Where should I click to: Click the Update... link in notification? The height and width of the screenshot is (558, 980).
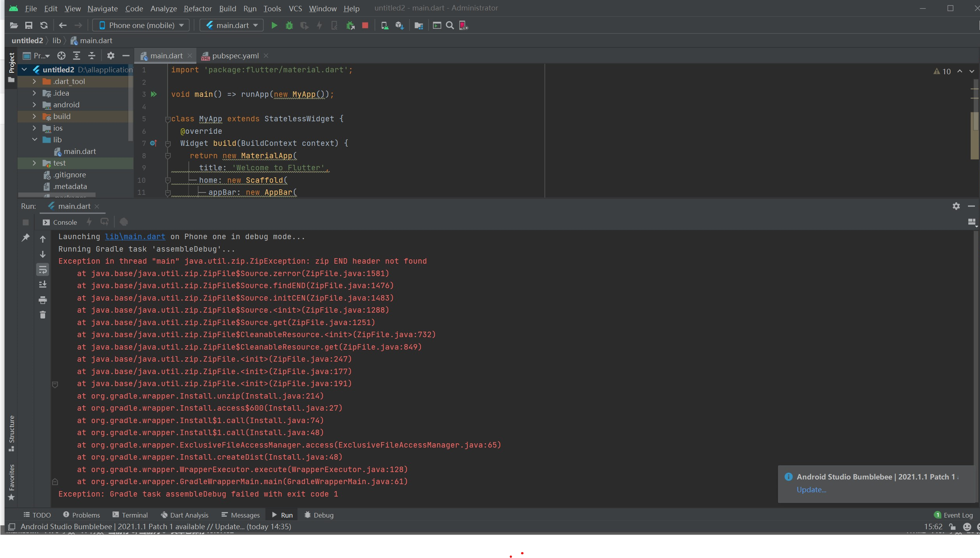(x=811, y=490)
